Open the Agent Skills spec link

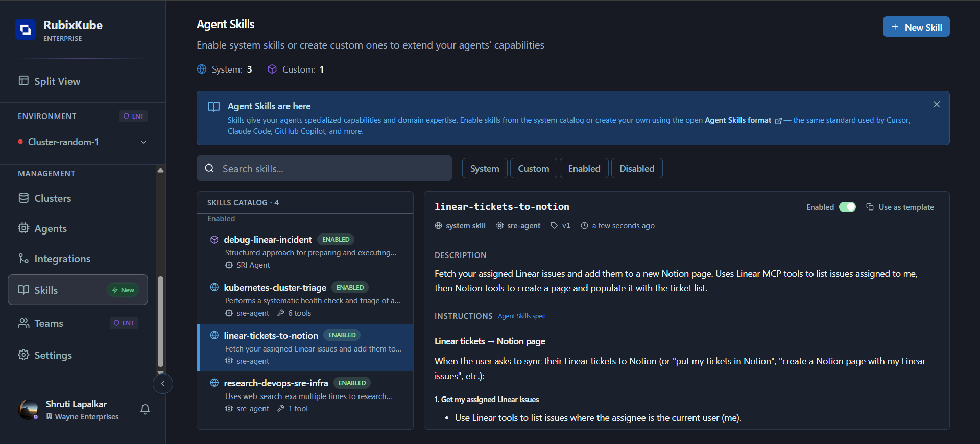pos(521,316)
